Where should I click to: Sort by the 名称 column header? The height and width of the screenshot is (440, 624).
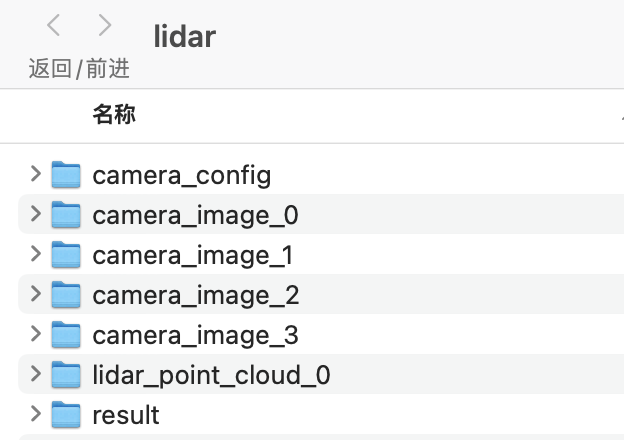click(114, 114)
